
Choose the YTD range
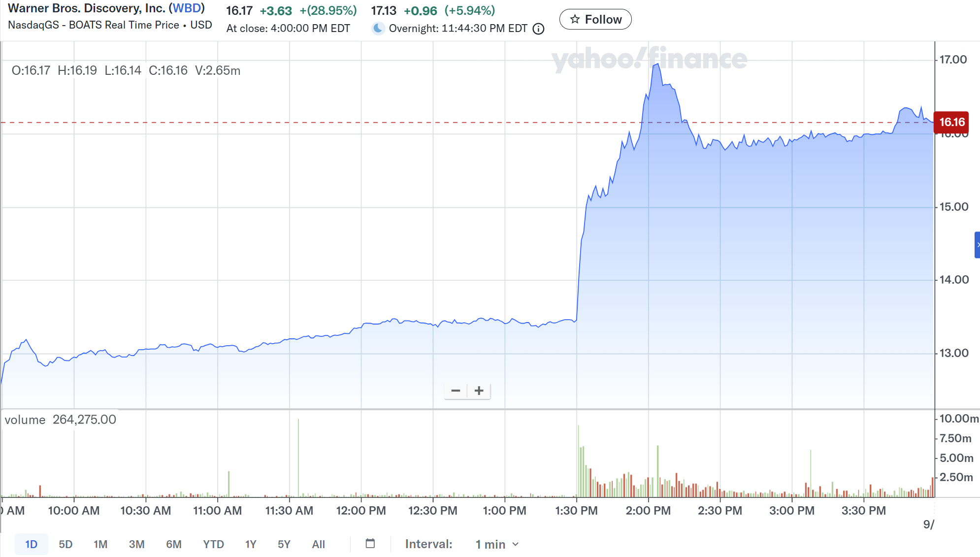(213, 544)
